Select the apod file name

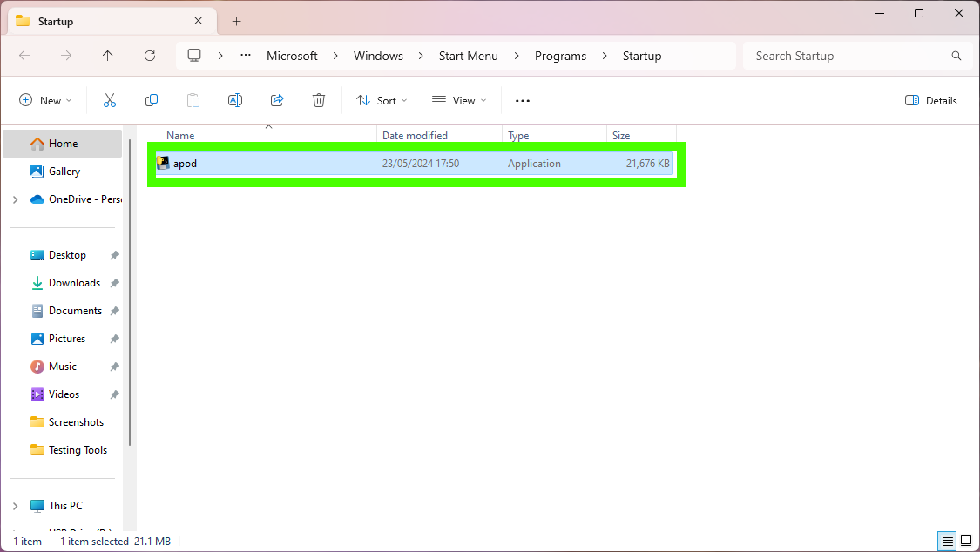point(185,164)
